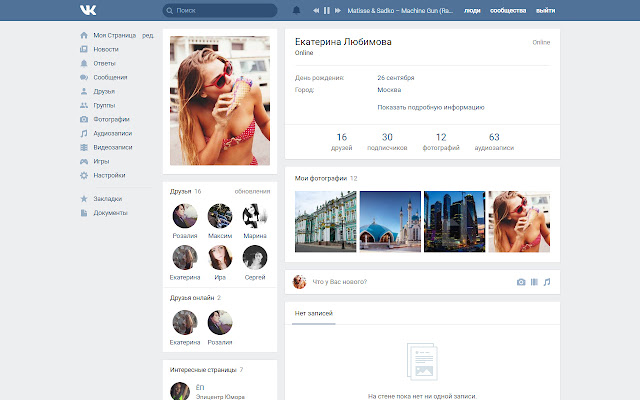
Task: Open Сообщения in the left sidebar
Action: tap(110, 77)
